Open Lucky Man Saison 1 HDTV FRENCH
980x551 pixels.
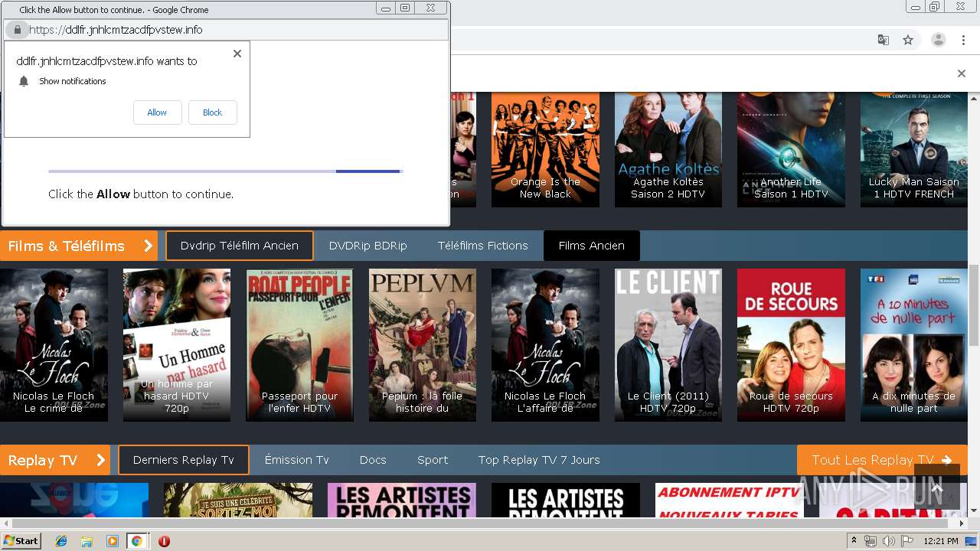(x=914, y=149)
